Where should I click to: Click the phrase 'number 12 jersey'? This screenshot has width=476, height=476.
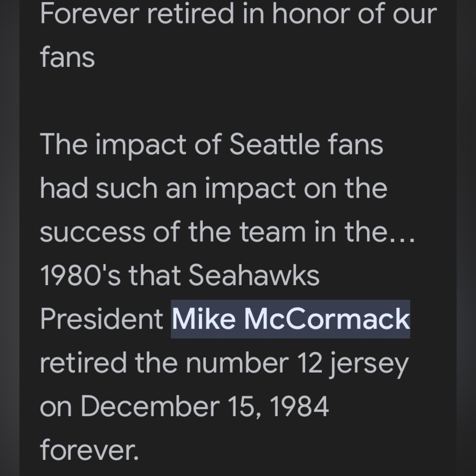297,364
